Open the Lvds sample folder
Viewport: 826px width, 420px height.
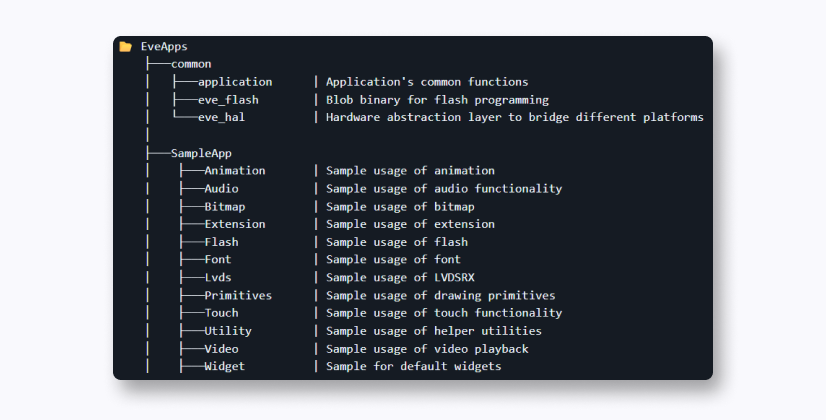click(217, 278)
